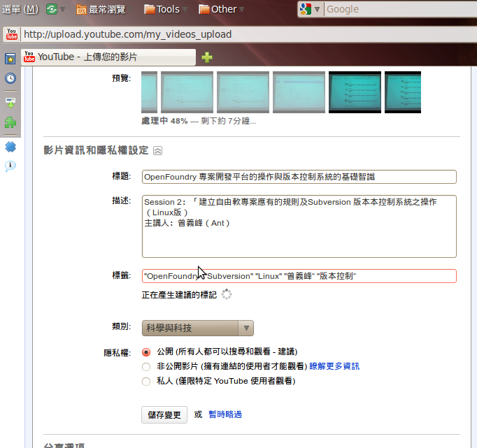Select the upload.youtube.com address bar URL

(128, 34)
